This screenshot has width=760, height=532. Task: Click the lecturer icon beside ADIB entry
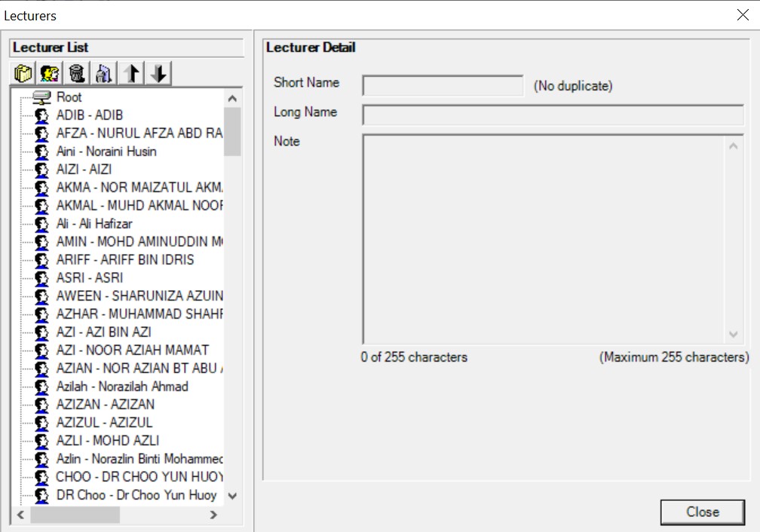pyautogui.click(x=41, y=115)
